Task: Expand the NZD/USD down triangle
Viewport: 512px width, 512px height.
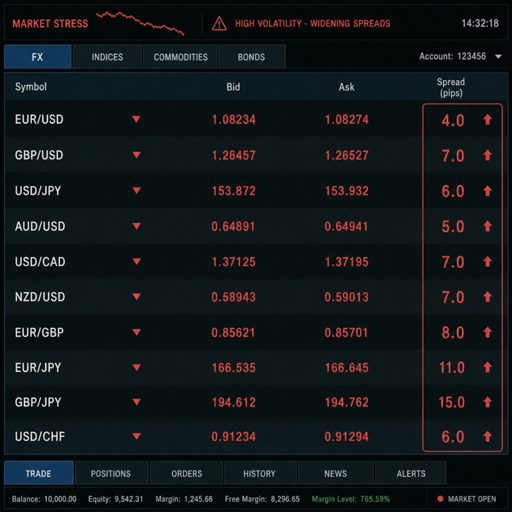Action: tap(136, 297)
